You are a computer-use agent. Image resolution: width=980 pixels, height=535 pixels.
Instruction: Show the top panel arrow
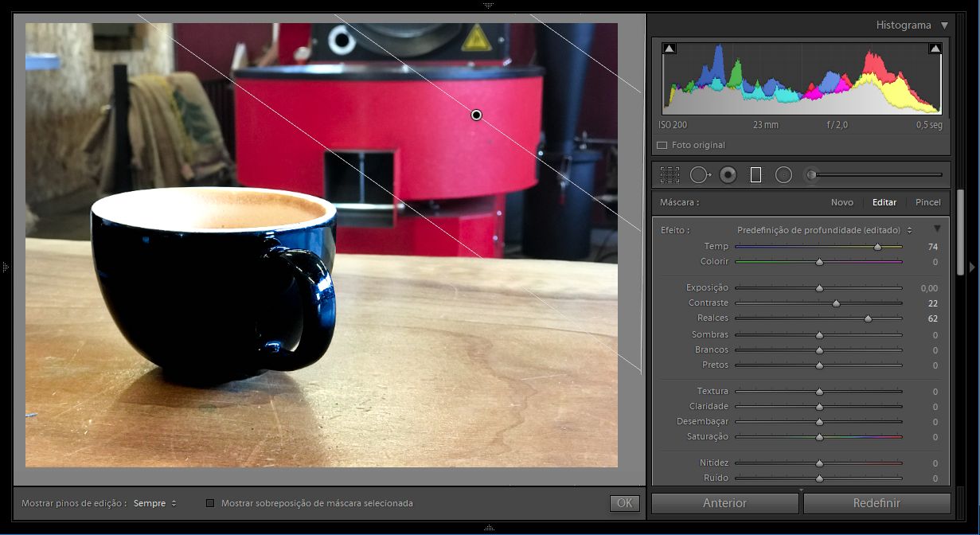click(x=489, y=5)
